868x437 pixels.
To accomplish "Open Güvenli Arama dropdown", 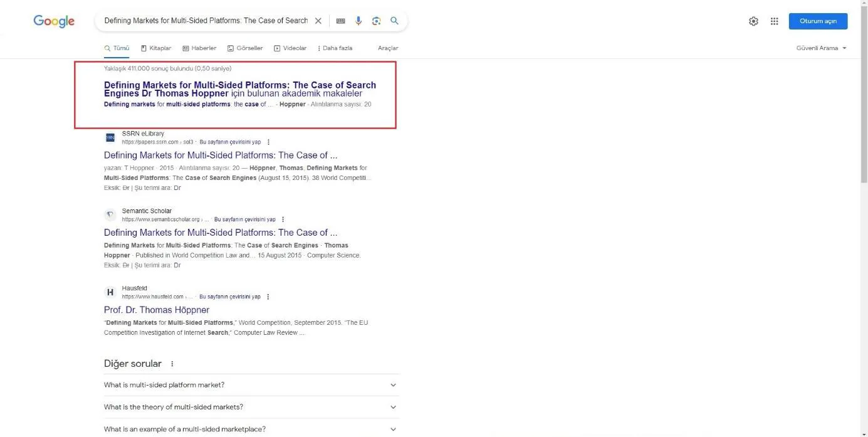I will (x=821, y=48).
